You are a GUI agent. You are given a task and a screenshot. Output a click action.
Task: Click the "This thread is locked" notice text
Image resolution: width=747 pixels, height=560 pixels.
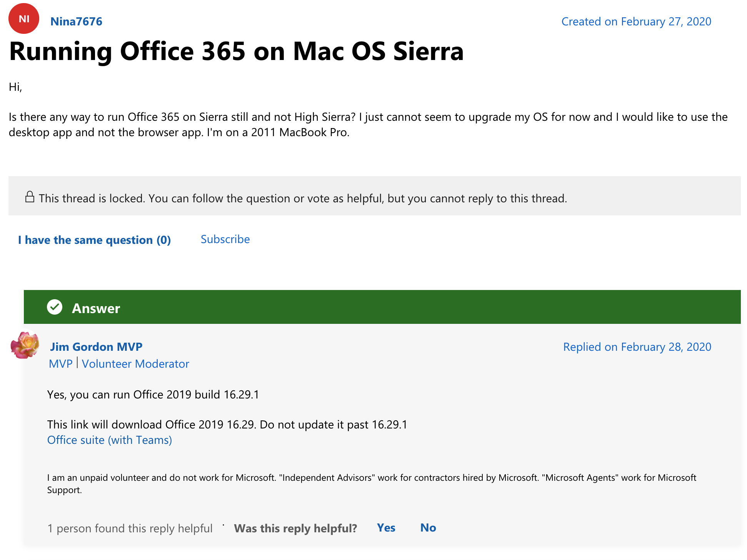(303, 198)
